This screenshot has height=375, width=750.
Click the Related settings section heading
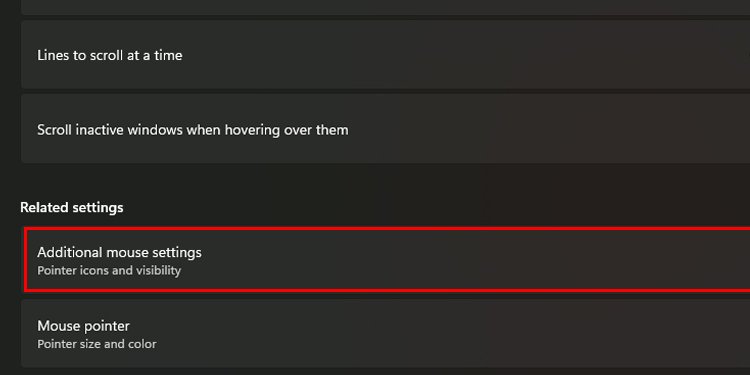point(72,208)
